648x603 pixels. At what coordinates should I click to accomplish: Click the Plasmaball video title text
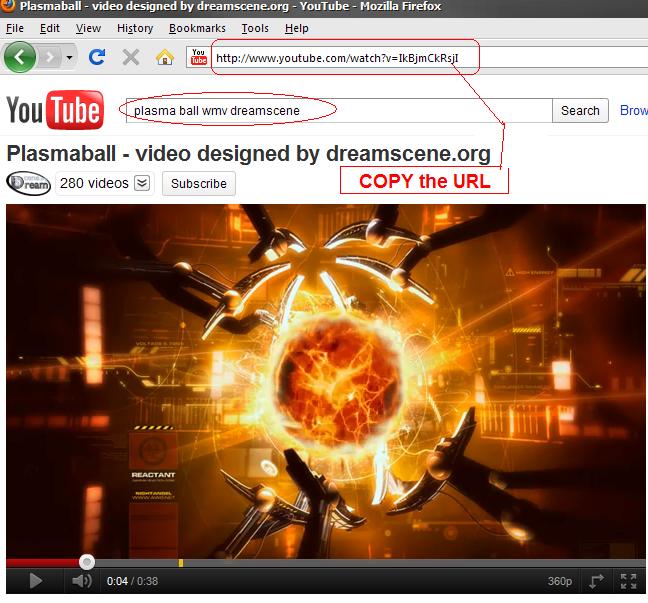coord(248,154)
